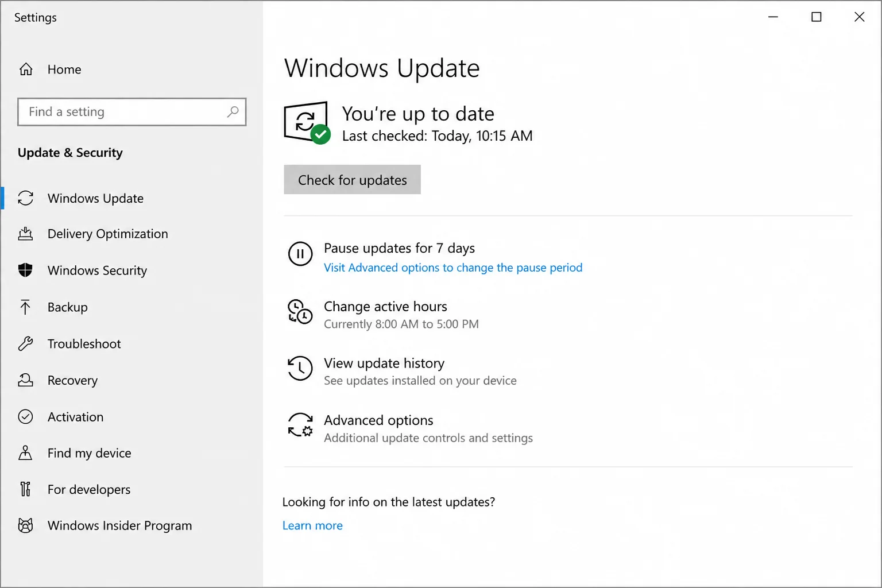
Task: Click the update status icon with green check
Action: (x=307, y=123)
